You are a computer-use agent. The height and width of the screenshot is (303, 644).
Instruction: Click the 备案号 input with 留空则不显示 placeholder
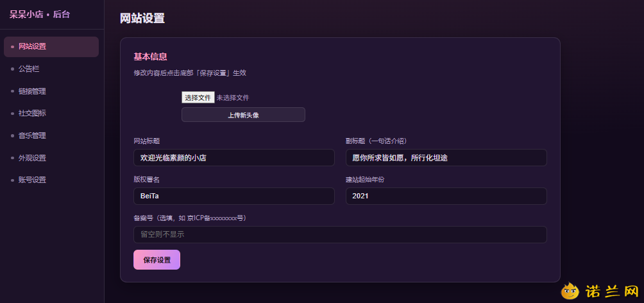click(340, 234)
